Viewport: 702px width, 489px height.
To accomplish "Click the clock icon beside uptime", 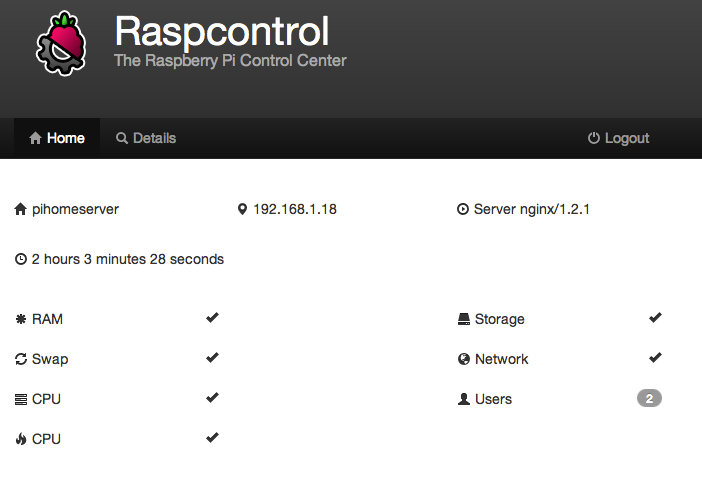I will coord(21,259).
